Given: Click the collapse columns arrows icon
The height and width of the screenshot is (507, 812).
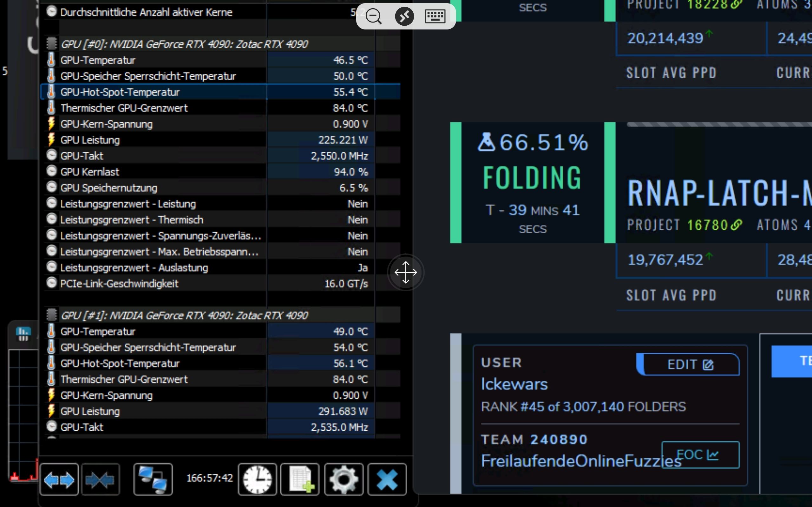Looking at the screenshot, I should tap(100, 480).
